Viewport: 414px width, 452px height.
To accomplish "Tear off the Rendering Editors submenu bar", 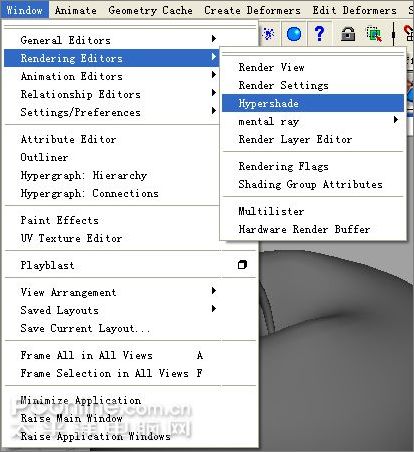I will click(313, 54).
